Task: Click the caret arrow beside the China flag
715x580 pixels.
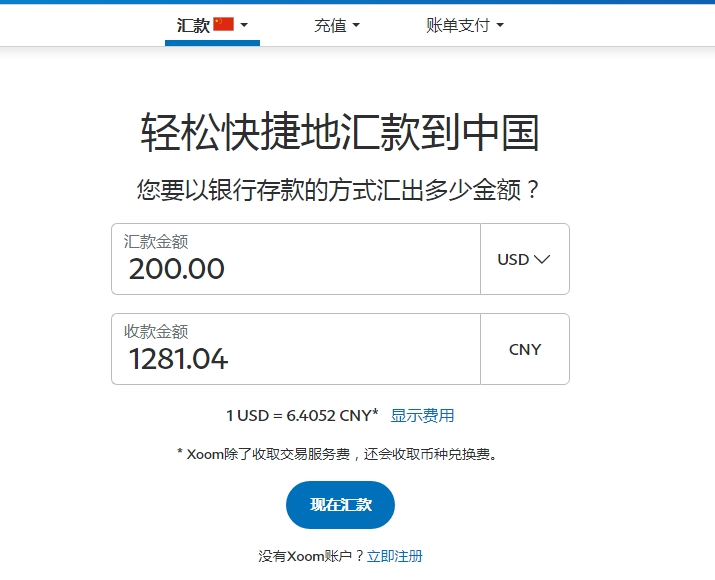Action: pyautogui.click(x=245, y=25)
